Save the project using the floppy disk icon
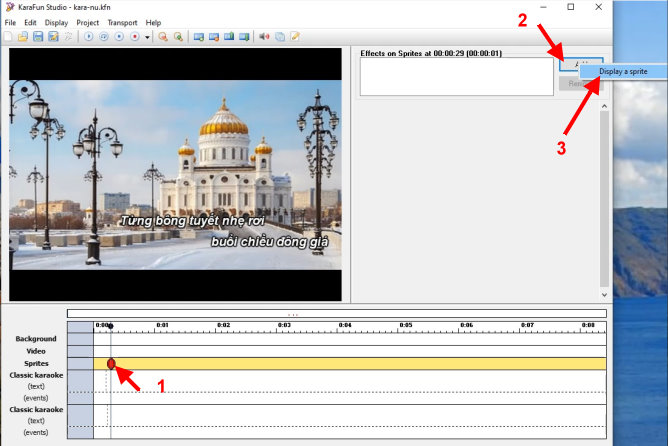The image size is (668, 446). 38,37
